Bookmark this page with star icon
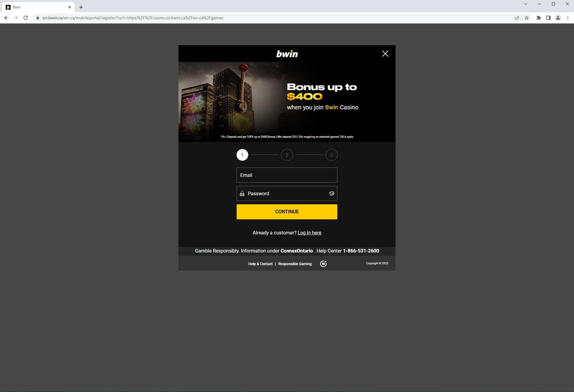574x392 pixels. 527,18
